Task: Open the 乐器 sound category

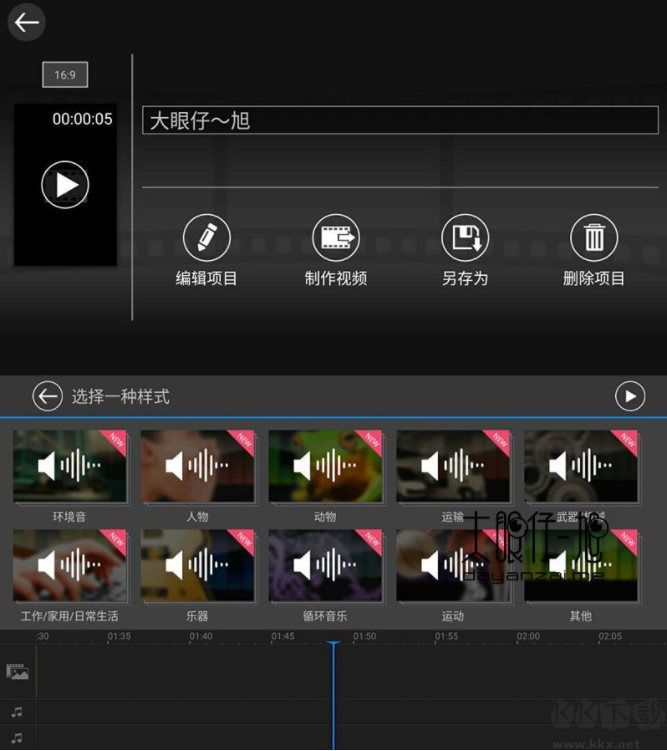Action: [197, 565]
